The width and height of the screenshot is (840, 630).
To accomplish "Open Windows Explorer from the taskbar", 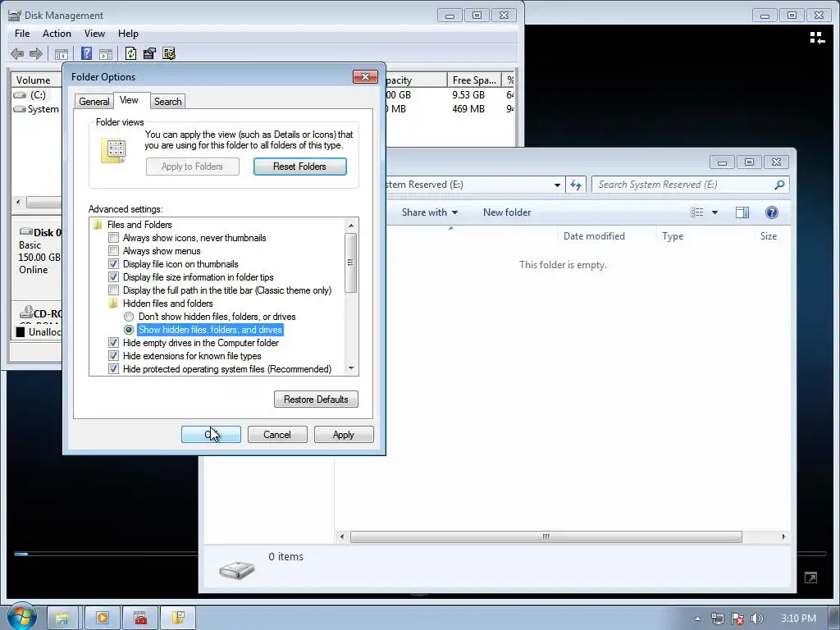I will 62,619.
